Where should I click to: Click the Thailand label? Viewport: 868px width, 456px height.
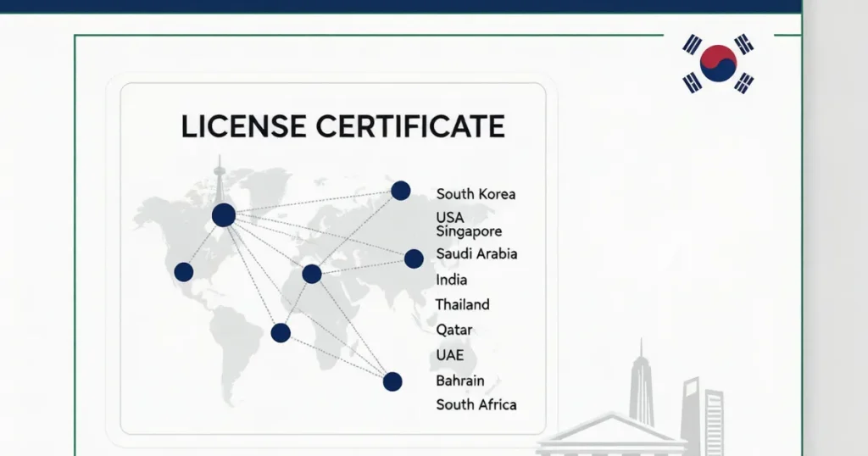click(462, 305)
